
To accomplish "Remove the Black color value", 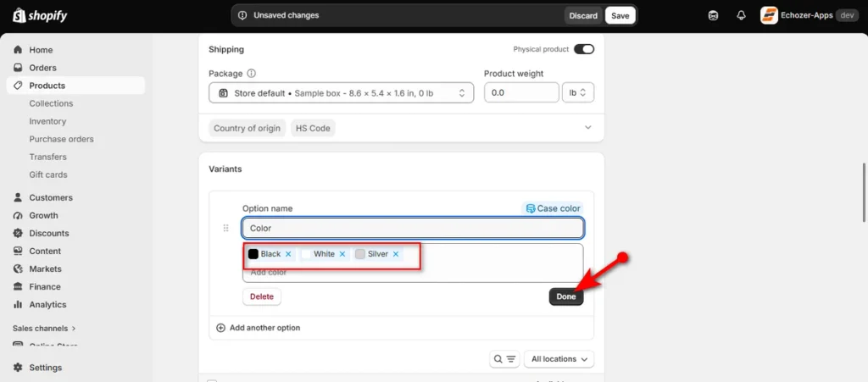I will [288, 254].
